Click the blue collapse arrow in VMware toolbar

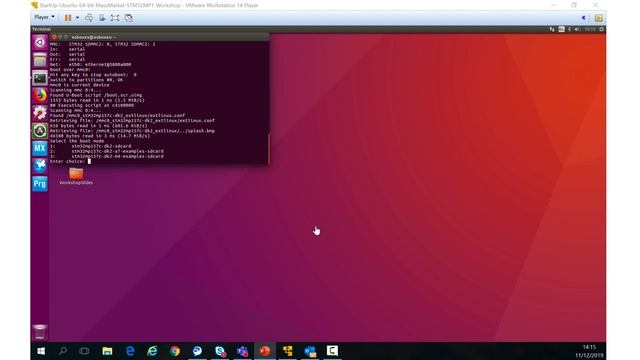(584, 18)
